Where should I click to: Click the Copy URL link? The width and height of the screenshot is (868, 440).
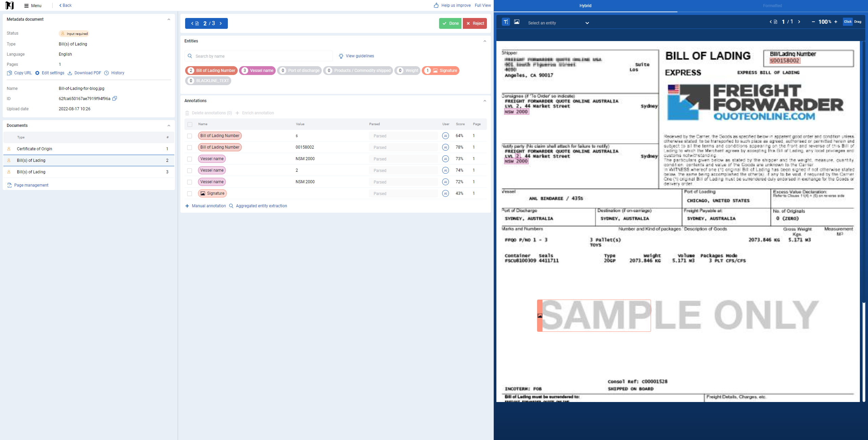[x=19, y=73]
